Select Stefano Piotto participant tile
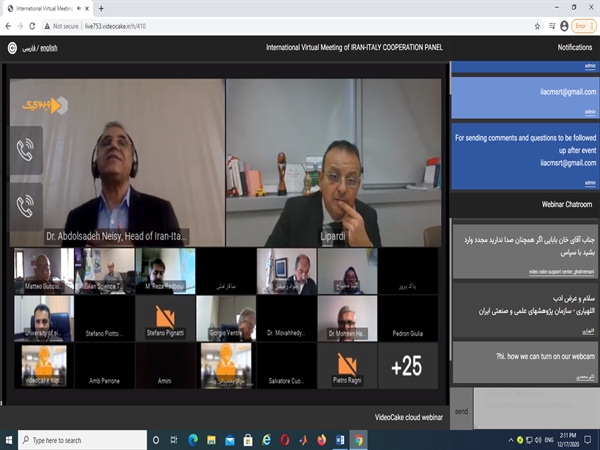Image resolution: width=600 pixels, height=450 pixels. [x=104, y=318]
